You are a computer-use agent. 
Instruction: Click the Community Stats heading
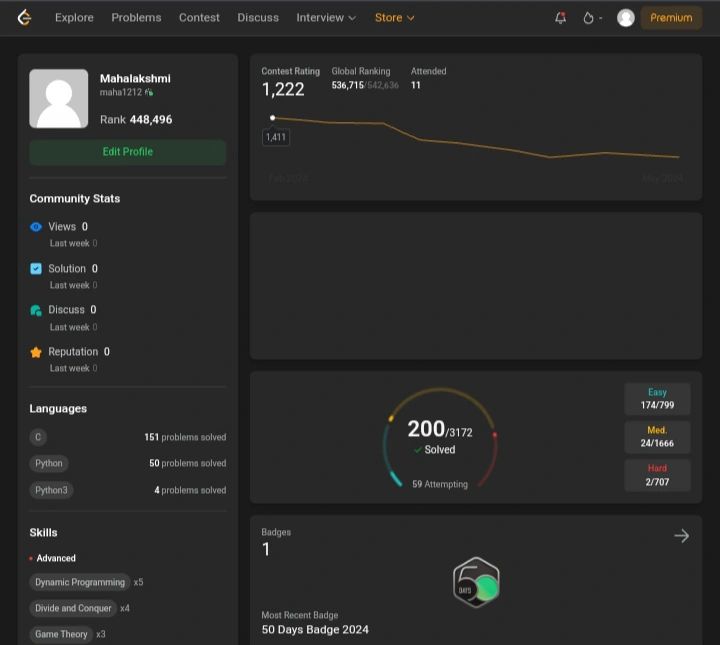point(75,199)
